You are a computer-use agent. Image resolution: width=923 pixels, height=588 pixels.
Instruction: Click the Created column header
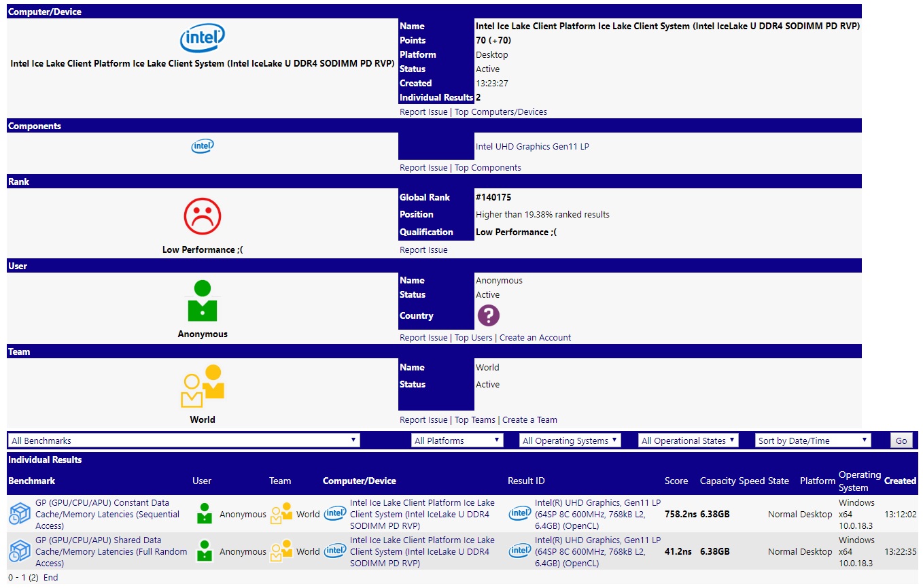[901, 481]
